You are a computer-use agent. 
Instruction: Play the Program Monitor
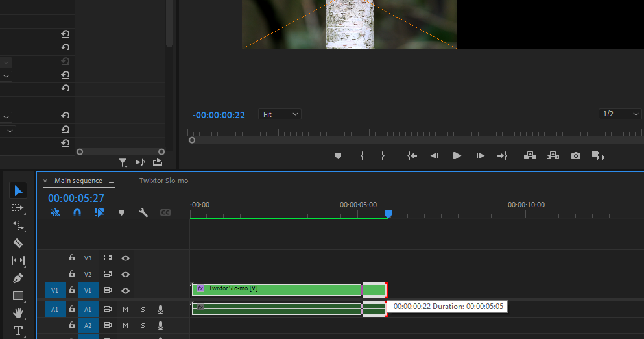[457, 155]
